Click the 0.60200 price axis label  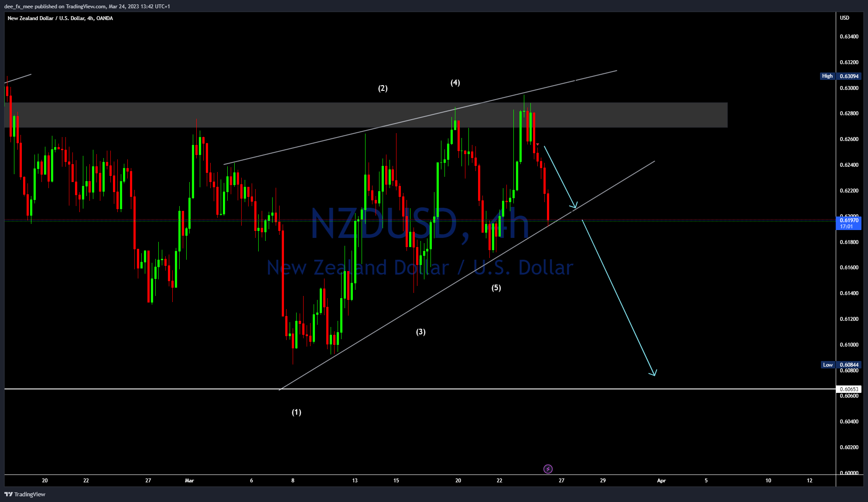tap(849, 447)
